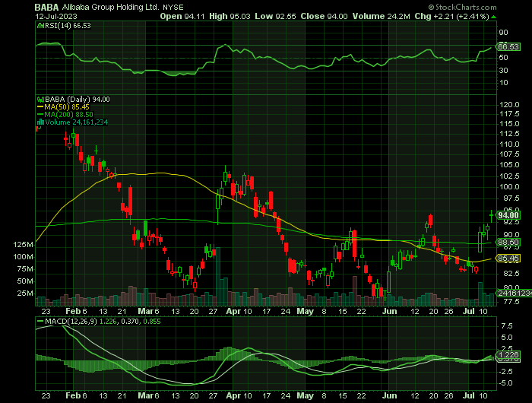Click the 85.45 MA(50) price tag
The height and width of the screenshot is (403, 532).
(x=508, y=259)
